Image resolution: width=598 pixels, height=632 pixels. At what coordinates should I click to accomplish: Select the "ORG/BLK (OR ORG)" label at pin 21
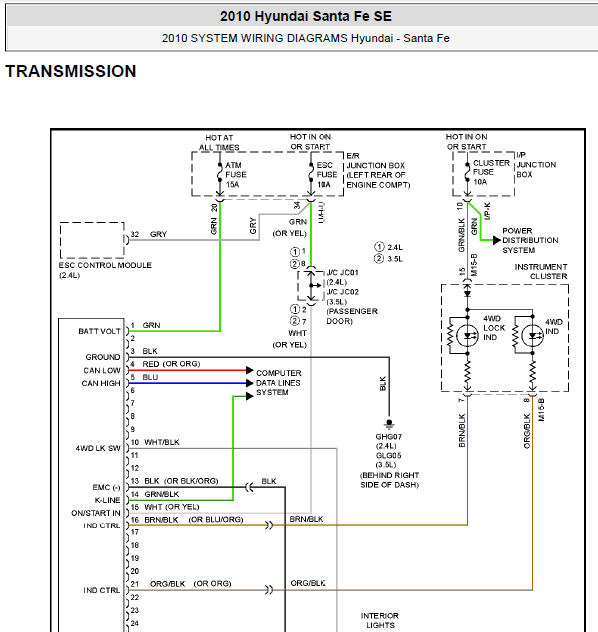pyautogui.click(x=191, y=584)
